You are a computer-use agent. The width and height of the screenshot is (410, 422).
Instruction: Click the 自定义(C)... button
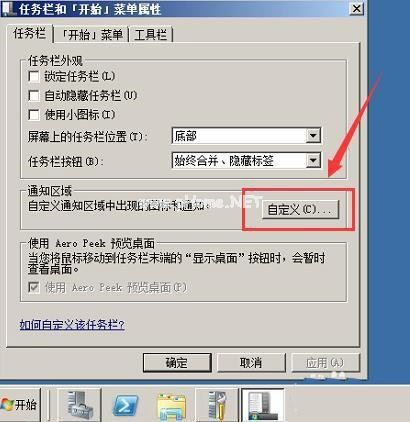(300, 210)
